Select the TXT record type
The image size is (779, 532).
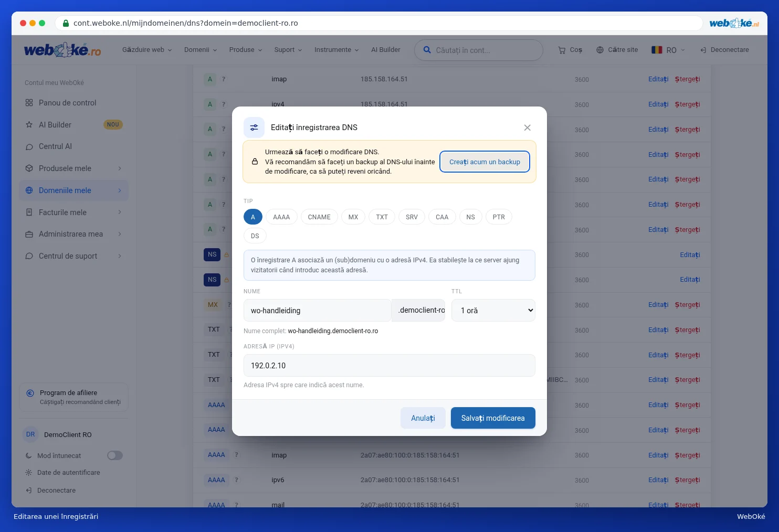tap(382, 217)
